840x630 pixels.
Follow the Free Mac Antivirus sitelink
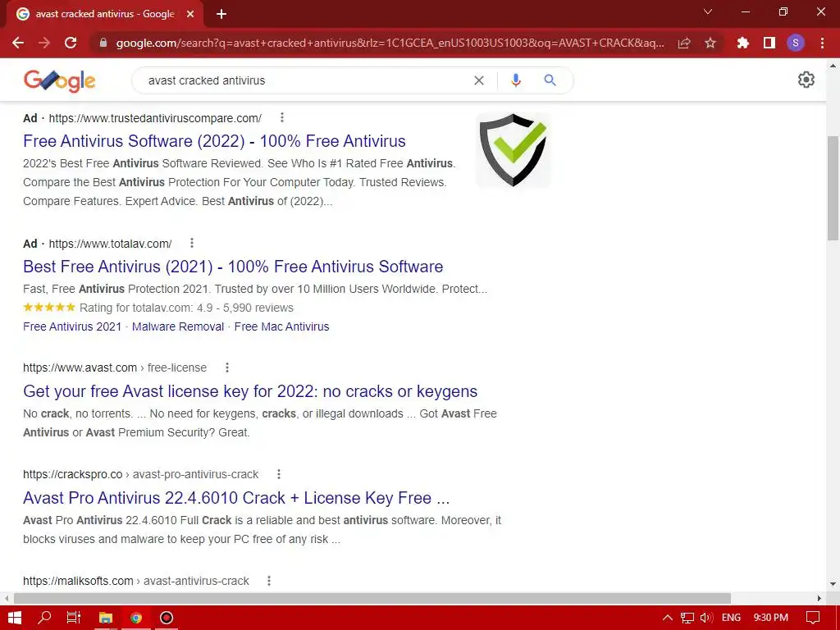[x=282, y=326]
